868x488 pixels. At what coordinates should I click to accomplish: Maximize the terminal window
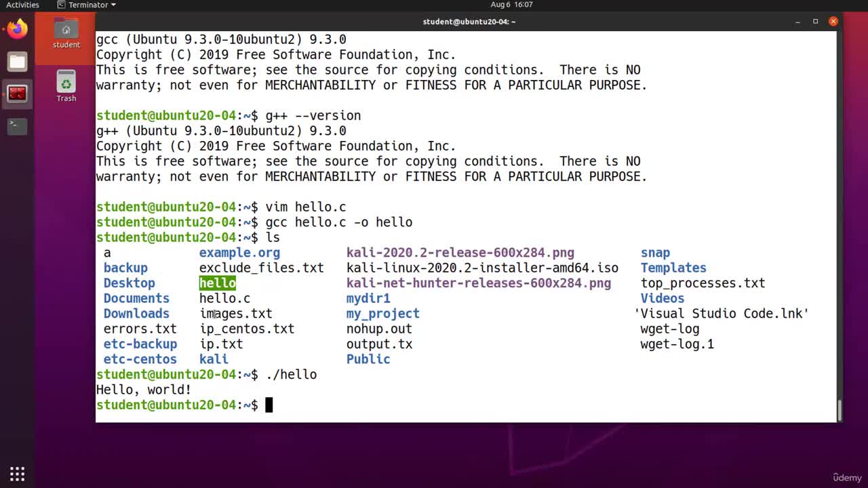click(x=816, y=22)
